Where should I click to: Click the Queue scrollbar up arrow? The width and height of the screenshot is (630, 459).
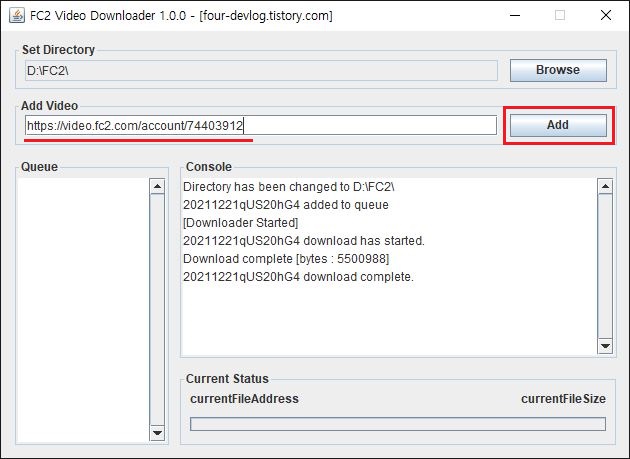(157, 186)
